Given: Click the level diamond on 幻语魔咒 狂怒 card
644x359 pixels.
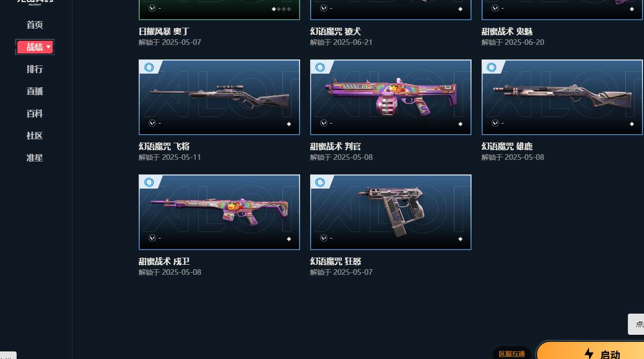Looking at the screenshot, I should pos(460,239).
